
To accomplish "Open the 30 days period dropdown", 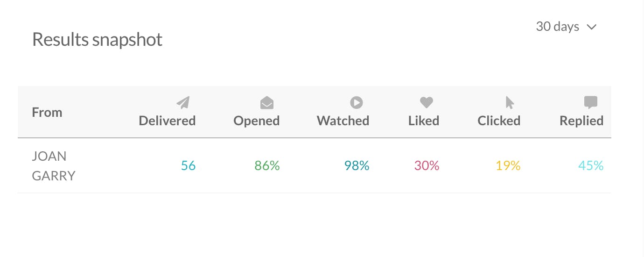I will pos(566,27).
